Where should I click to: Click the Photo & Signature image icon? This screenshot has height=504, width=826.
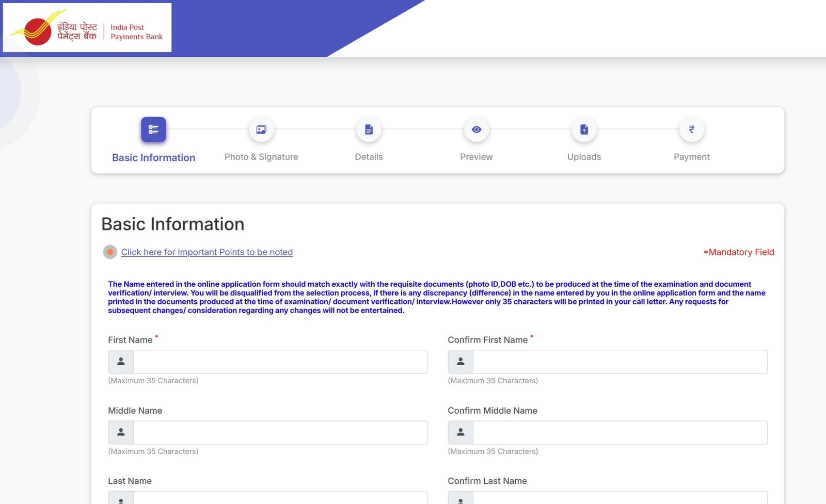(261, 129)
